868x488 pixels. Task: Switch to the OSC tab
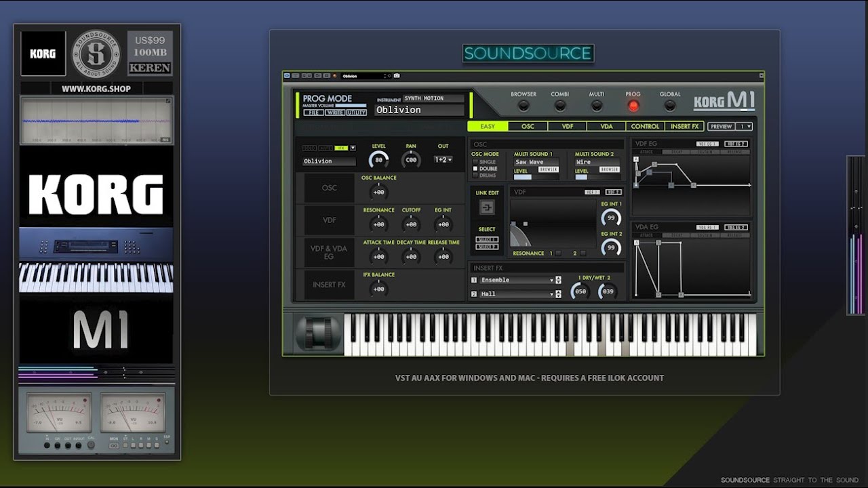[528, 126]
